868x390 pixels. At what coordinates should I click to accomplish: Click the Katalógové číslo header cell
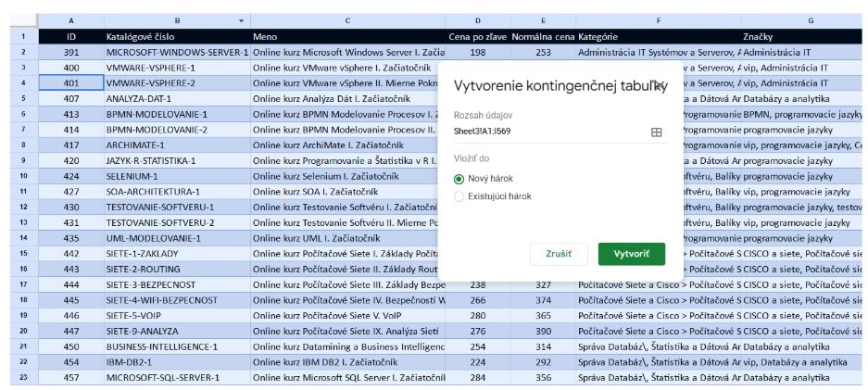[x=177, y=36]
